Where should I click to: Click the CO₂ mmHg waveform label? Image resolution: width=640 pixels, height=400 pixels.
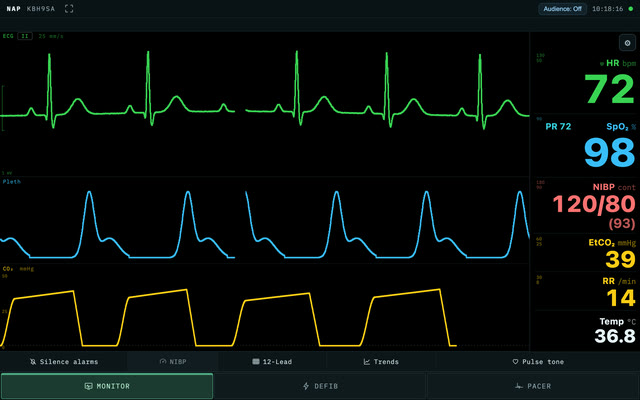click(x=18, y=269)
